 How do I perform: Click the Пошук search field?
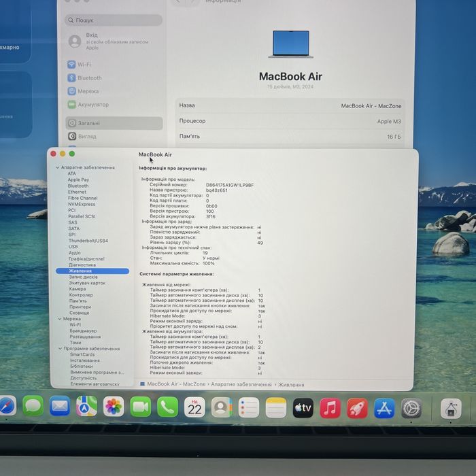114,20
